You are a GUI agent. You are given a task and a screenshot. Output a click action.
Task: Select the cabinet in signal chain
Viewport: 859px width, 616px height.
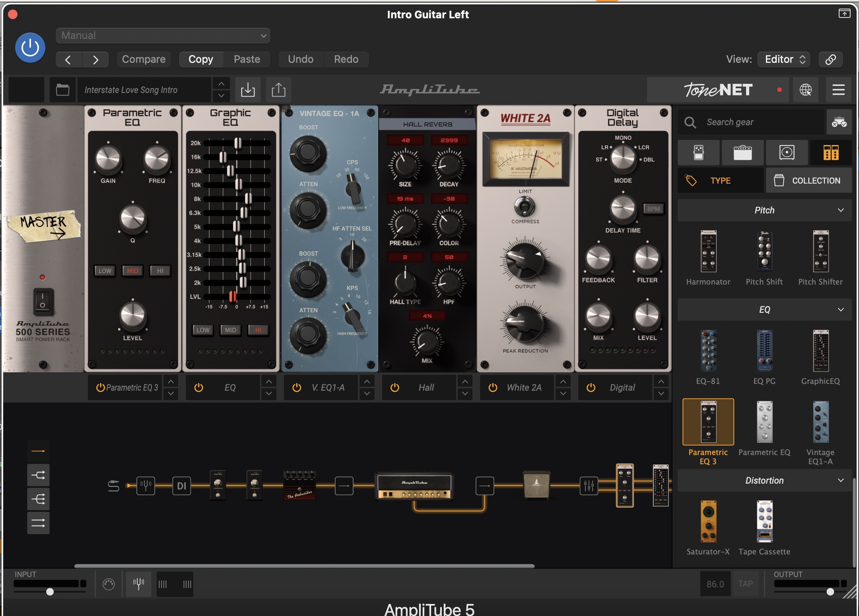click(x=536, y=484)
